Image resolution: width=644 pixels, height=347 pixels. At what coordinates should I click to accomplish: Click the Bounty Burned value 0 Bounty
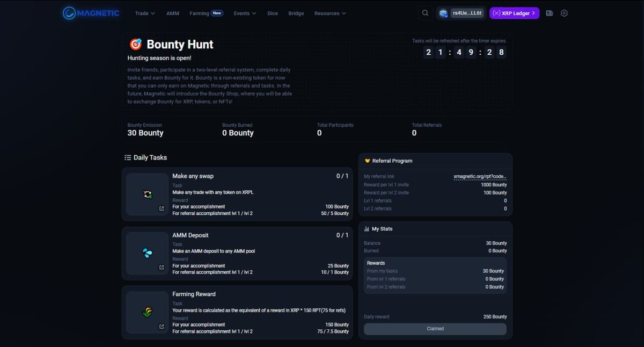[x=238, y=133]
